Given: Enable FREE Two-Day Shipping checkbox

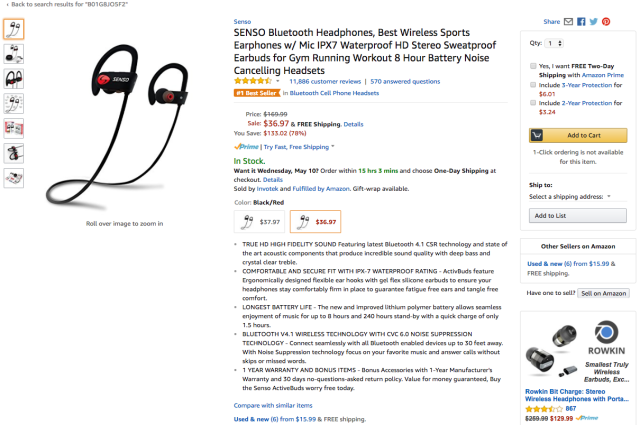Looking at the screenshot, I should 531,65.
